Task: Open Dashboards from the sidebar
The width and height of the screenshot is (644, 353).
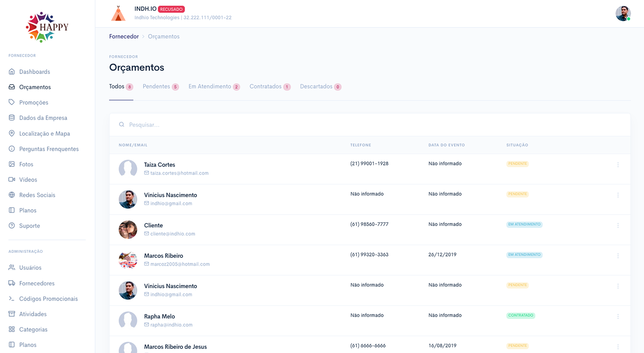Action: click(x=34, y=72)
